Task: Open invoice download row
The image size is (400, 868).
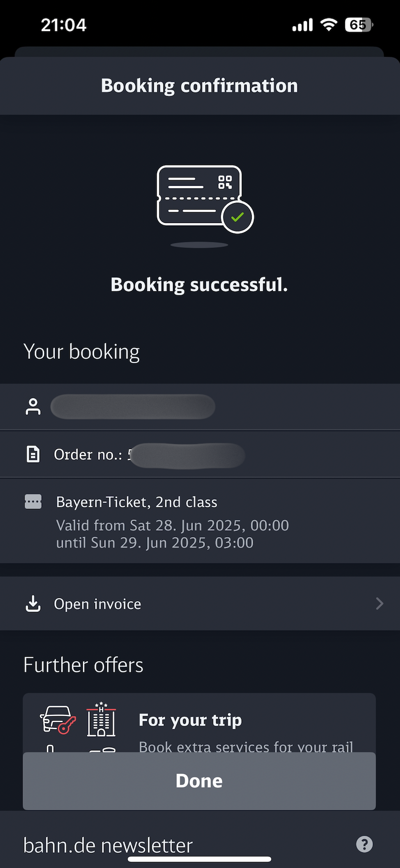Action: [200, 603]
